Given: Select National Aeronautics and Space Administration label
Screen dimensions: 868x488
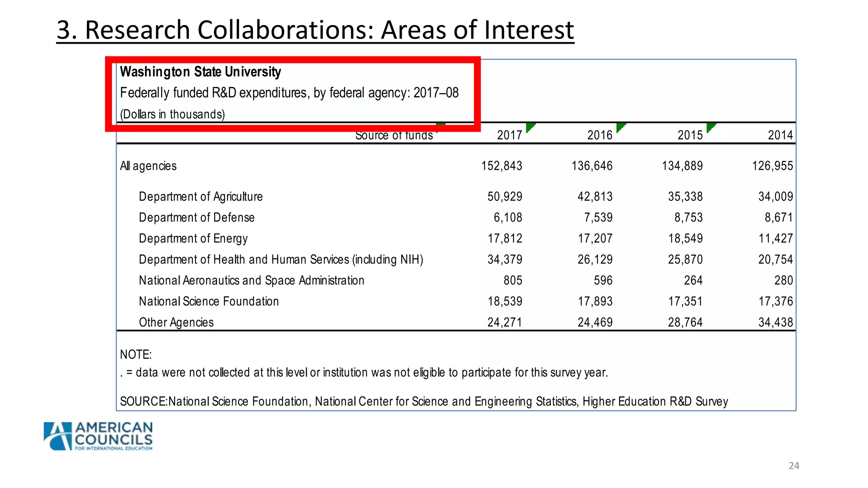Looking at the screenshot, I should pyautogui.click(x=252, y=280).
